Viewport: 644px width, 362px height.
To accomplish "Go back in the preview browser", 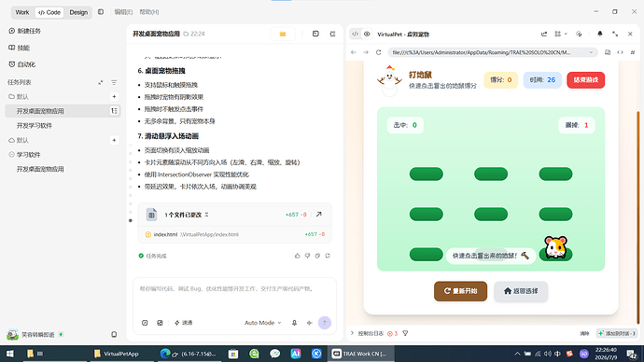I will coord(354,52).
